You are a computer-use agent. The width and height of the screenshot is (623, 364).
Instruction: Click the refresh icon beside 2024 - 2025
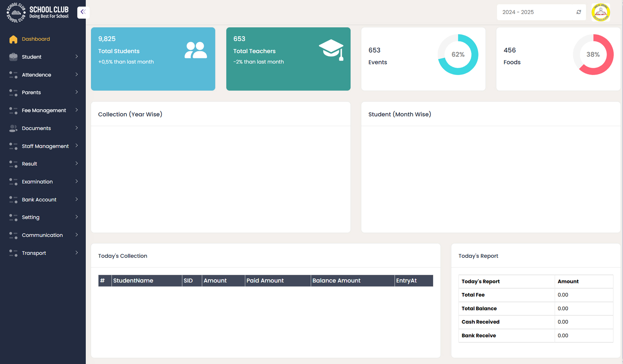(578, 12)
